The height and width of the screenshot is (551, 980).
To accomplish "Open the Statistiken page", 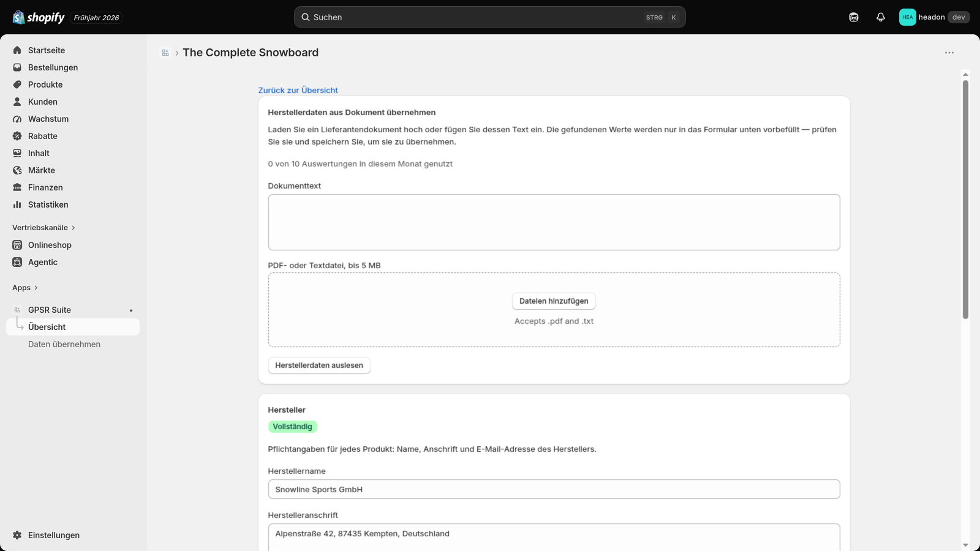I will 73,204.
